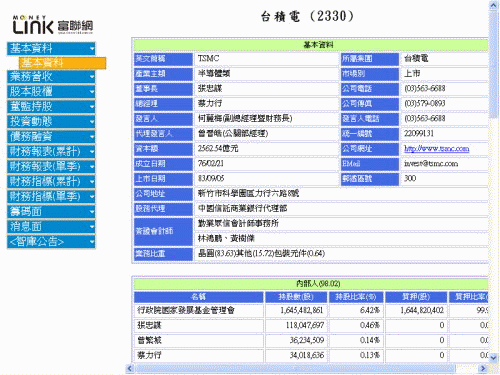
Task: Select the orange 基本資料 submenu item
Action: tap(62, 63)
